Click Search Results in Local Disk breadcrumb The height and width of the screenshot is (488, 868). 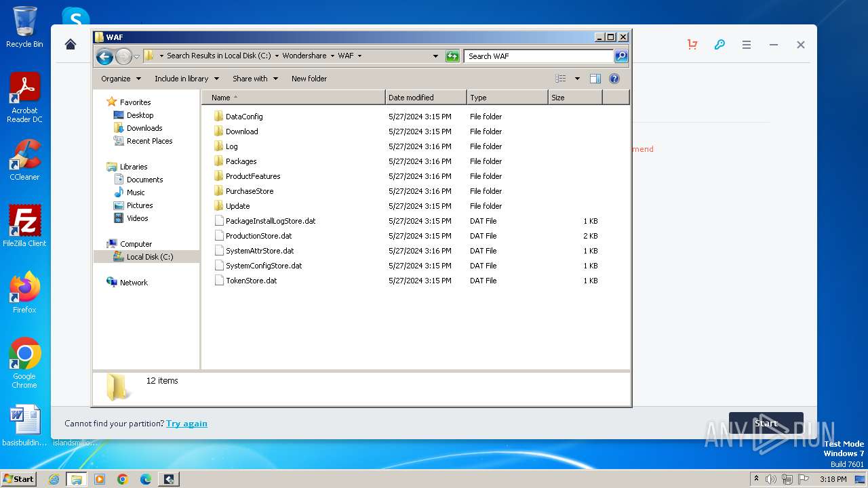219,56
